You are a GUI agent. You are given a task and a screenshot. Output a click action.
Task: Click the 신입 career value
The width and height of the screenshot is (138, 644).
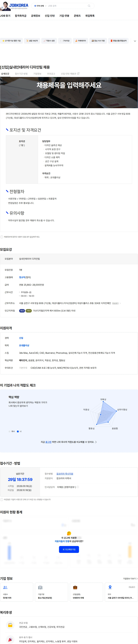[21, 338]
